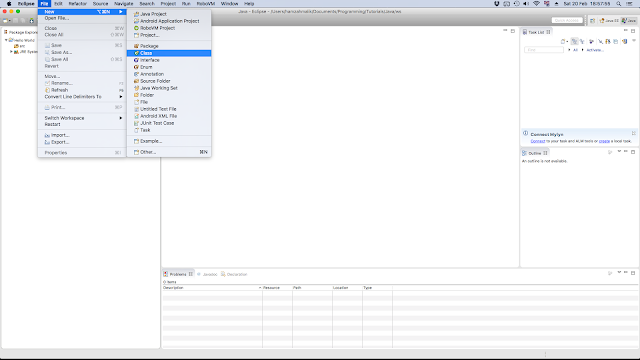The image size is (640, 360).
Task: Click the volume icon in menu bar
Action: click(526, 4)
